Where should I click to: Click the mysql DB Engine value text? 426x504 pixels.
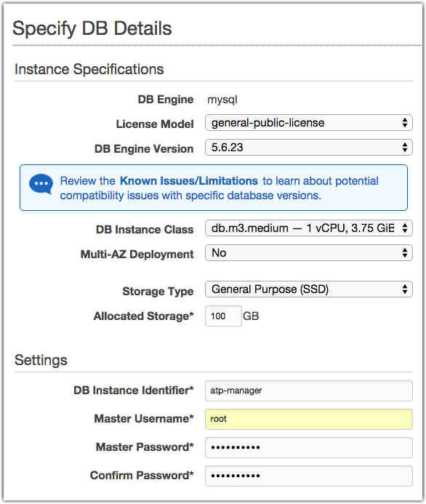[222, 100]
